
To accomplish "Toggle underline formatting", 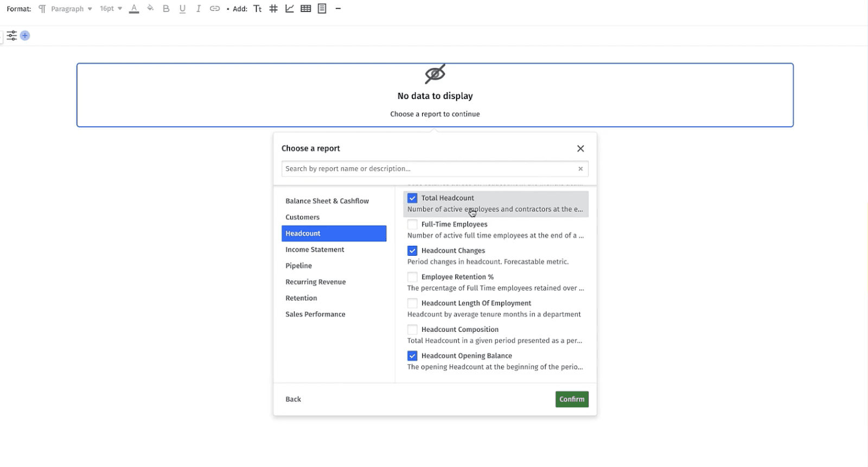I will point(182,9).
